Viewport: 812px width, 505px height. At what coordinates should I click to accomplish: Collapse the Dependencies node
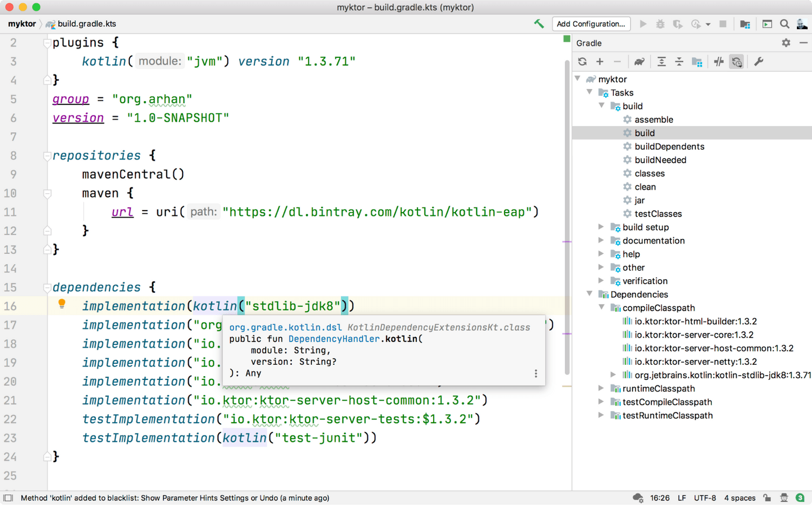click(590, 294)
